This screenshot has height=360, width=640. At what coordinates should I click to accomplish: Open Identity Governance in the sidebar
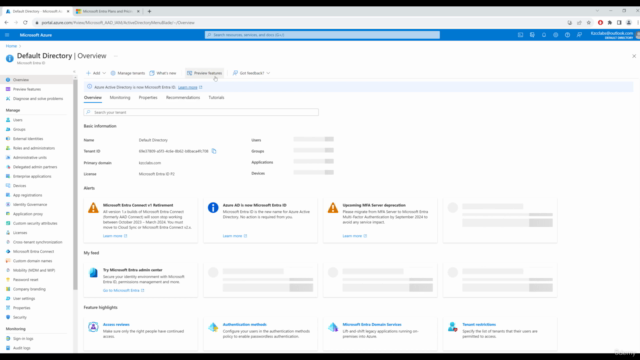coord(30,204)
